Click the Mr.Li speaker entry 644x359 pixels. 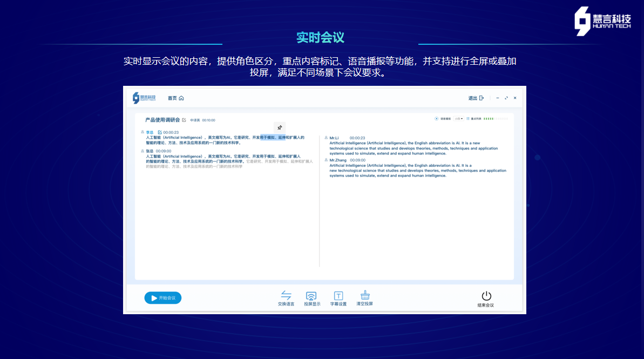pyautogui.click(x=334, y=138)
